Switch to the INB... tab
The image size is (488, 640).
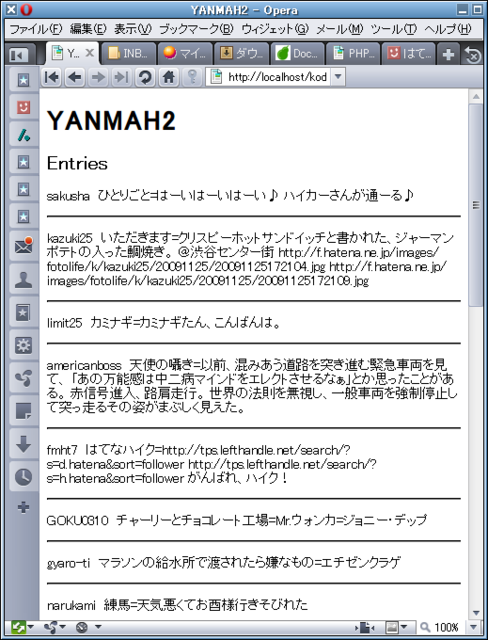point(129,53)
